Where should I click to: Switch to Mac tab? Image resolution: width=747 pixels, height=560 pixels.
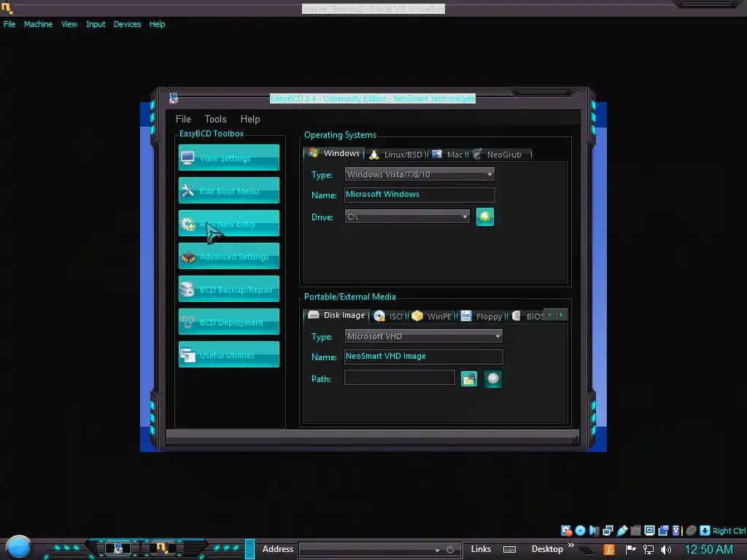pyautogui.click(x=447, y=155)
